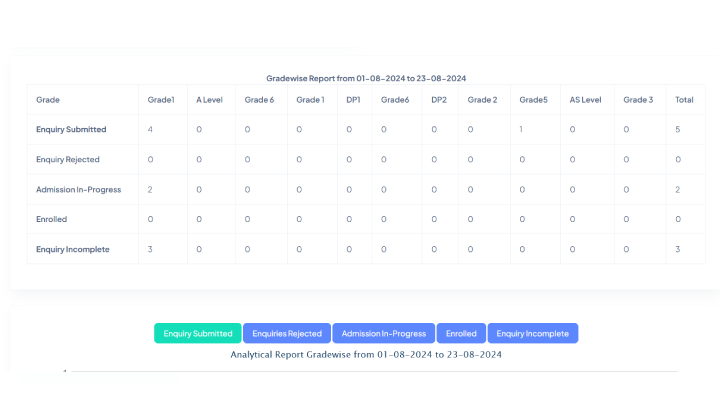This screenshot has height=420, width=720.
Task: Select the DP1 column header
Action: coord(354,100)
